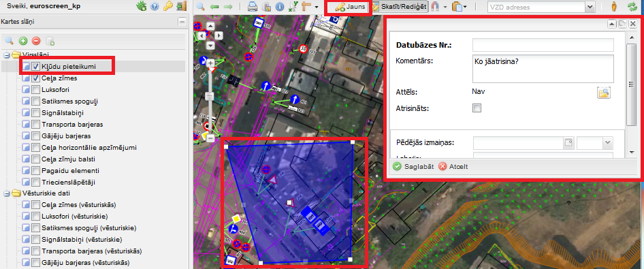This screenshot has width=644, height=269.
Task: Zoom out with map minus button
Action: pos(210,139)
